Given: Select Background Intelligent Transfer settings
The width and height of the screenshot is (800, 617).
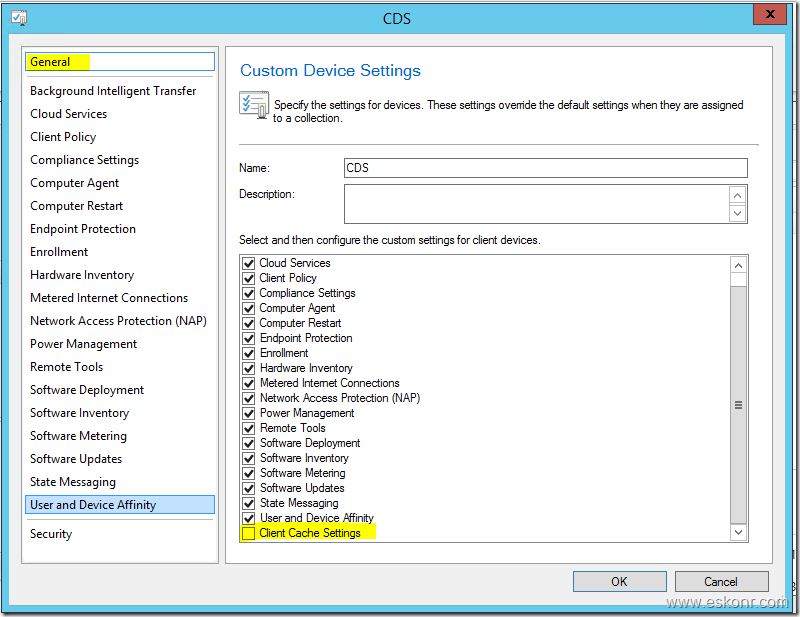Looking at the screenshot, I should pyautogui.click(x=113, y=91).
